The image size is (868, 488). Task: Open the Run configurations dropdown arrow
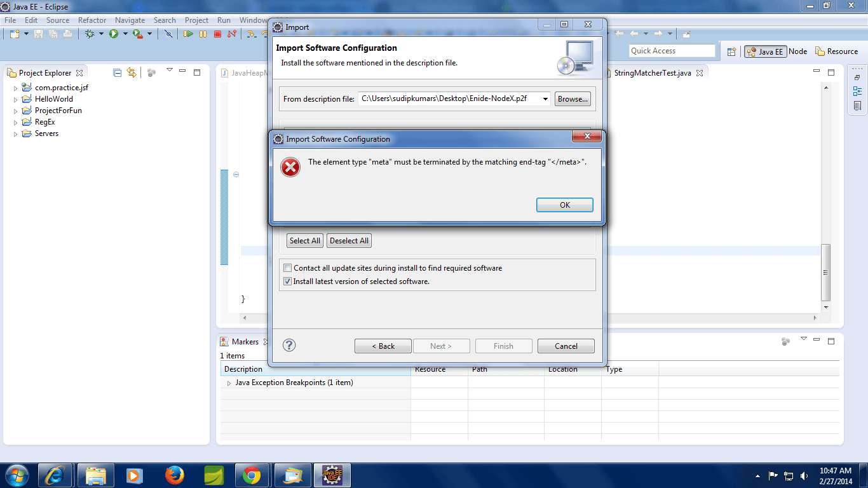[x=125, y=34]
